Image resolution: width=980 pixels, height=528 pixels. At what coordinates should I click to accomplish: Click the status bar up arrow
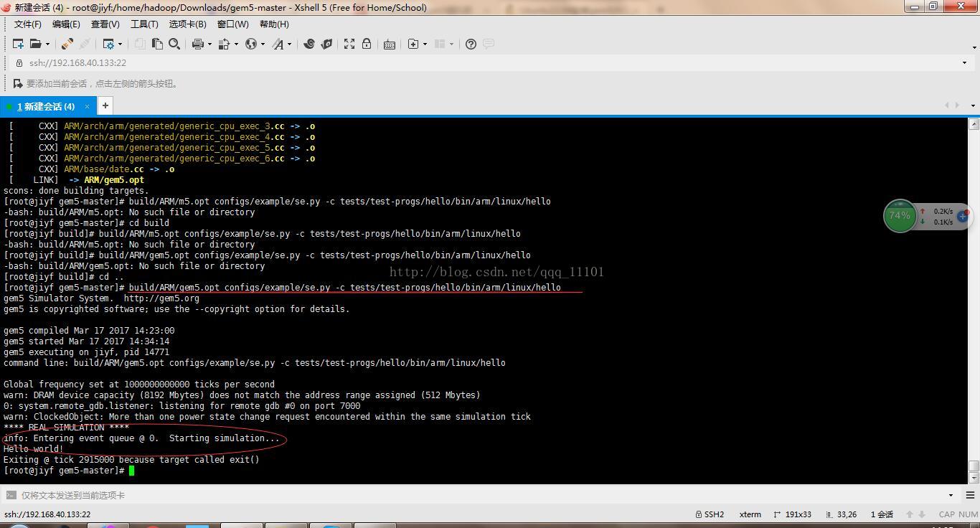[x=910, y=514]
